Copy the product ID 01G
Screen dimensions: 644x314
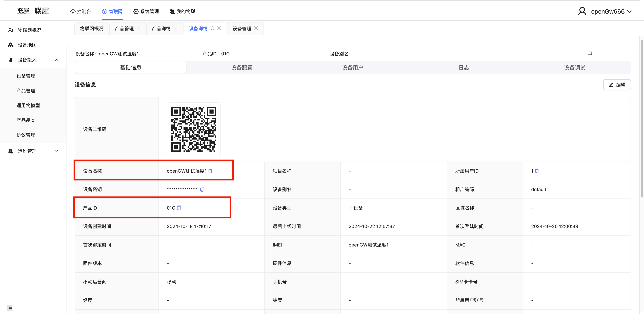(179, 208)
